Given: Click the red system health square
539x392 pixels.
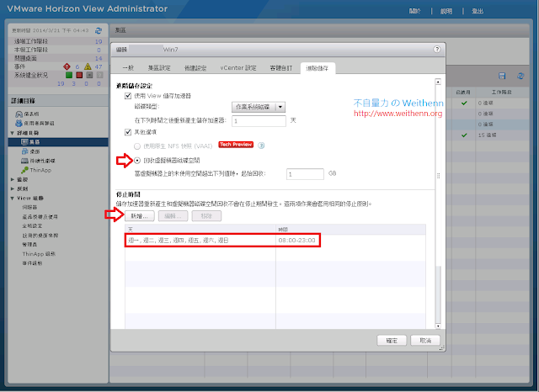Looking at the screenshot, I should pos(79,75).
